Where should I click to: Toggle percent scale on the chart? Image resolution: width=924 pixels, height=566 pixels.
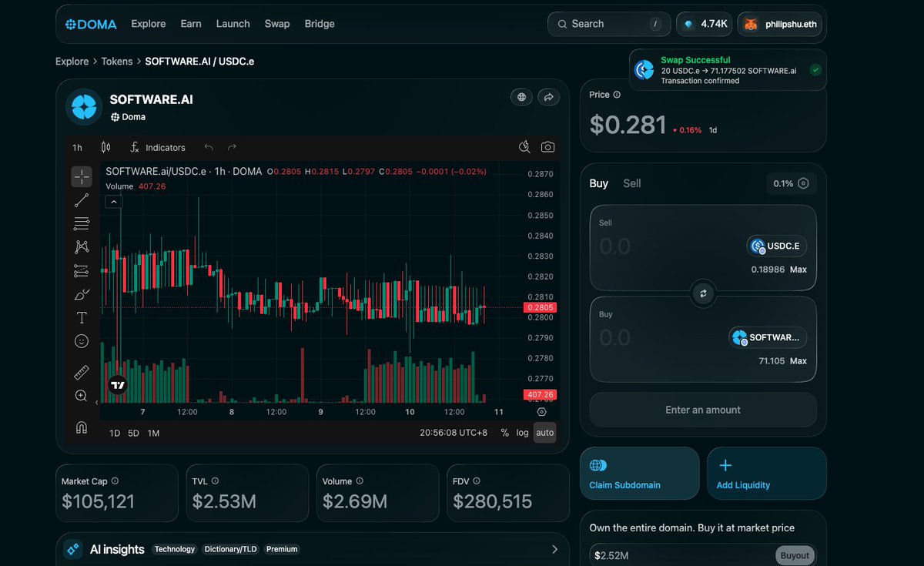505,433
